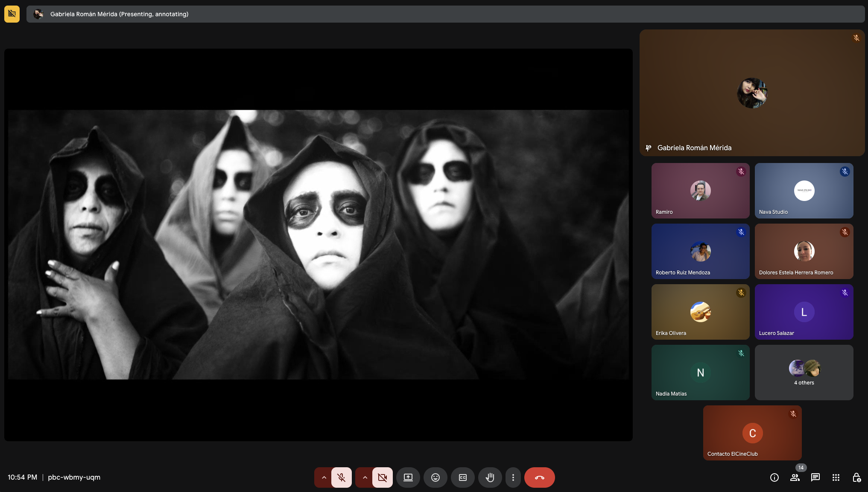This screenshot has height=492, width=868.
Task: Click the Contacto ElCineClub tile
Action: point(752,433)
